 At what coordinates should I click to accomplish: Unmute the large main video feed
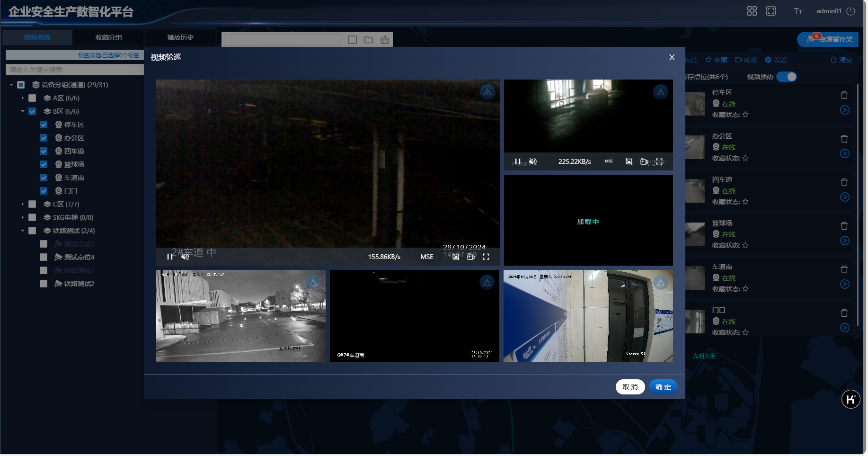(x=185, y=257)
